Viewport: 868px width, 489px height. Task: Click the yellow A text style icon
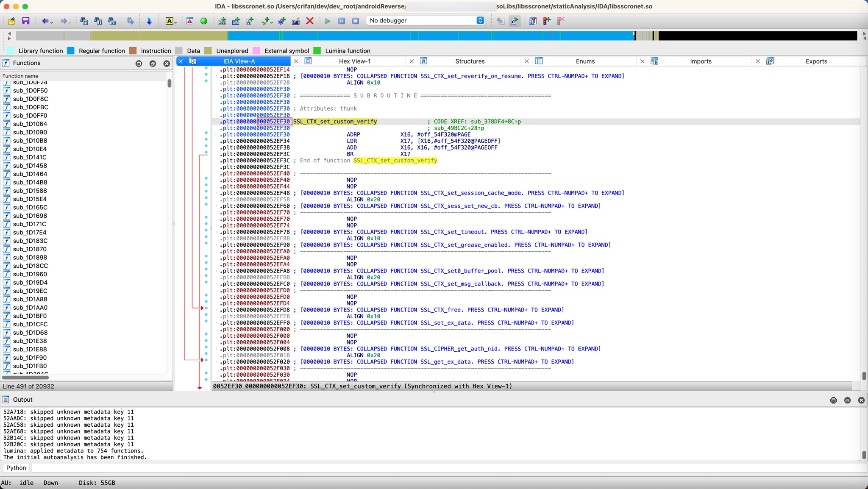pyautogui.click(x=169, y=21)
